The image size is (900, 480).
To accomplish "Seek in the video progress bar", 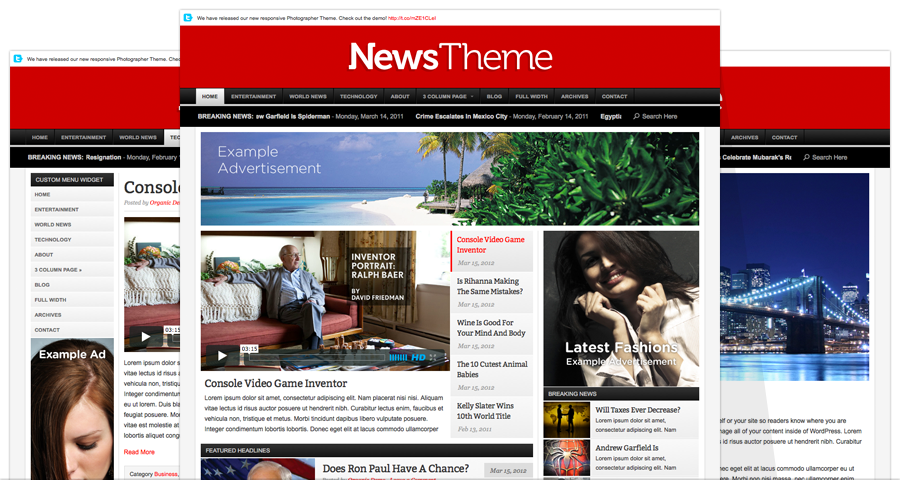I will [x=317, y=357].
